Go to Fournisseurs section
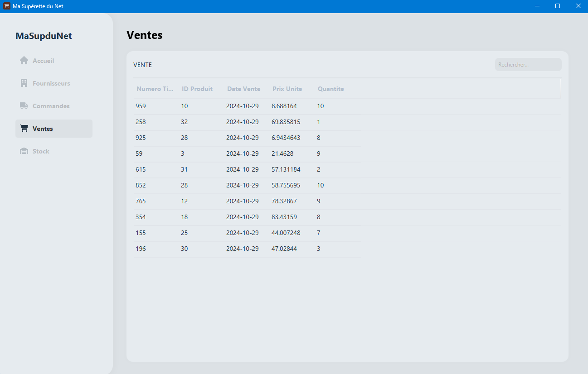The width and height of the screenshot is (588, 374). click(x=54, y=83)
